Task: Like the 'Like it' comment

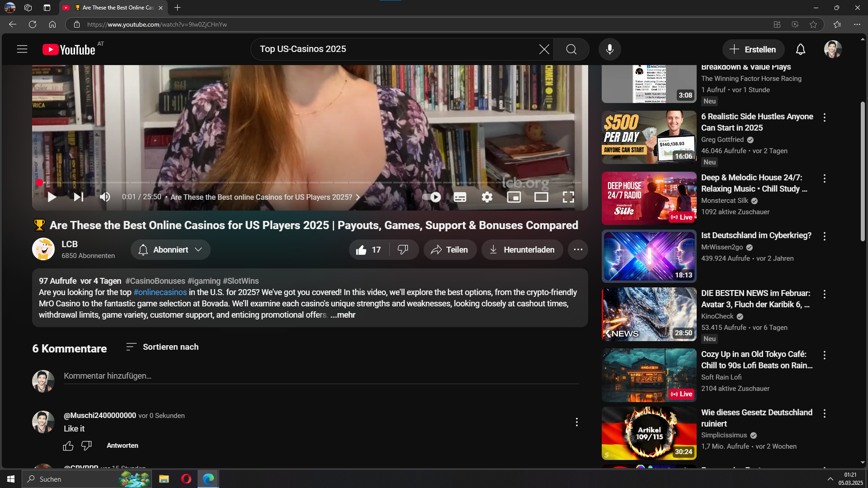Action: (x=68, y=446)
